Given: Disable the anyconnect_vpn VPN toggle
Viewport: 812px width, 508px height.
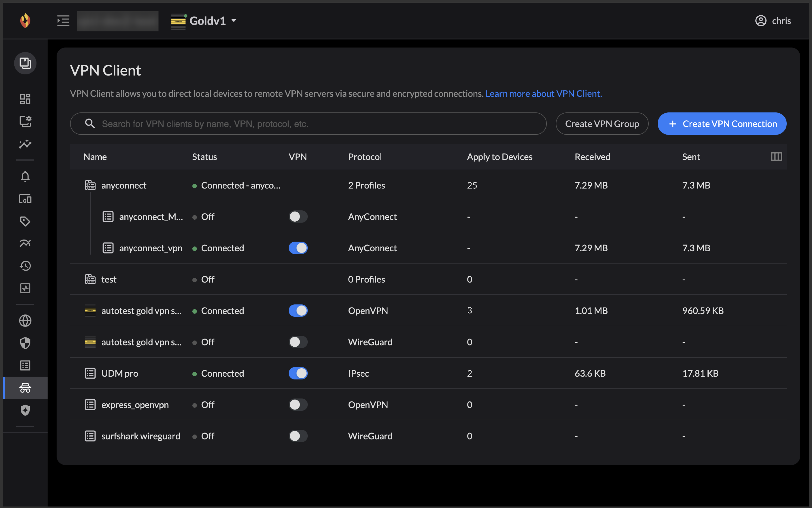Looking at the screenshot, I should [298, 248].
